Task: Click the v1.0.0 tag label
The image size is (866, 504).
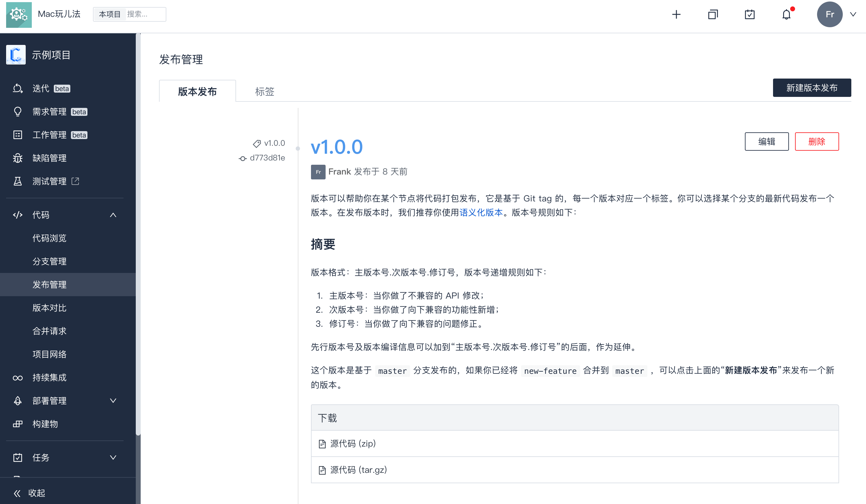Action: click(x=274, y=143)
